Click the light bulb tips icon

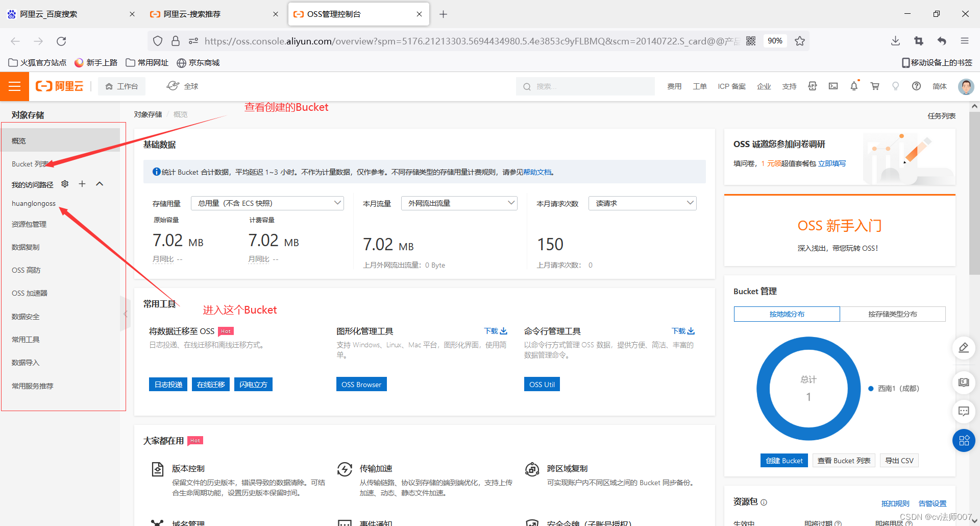pos(895,86)
